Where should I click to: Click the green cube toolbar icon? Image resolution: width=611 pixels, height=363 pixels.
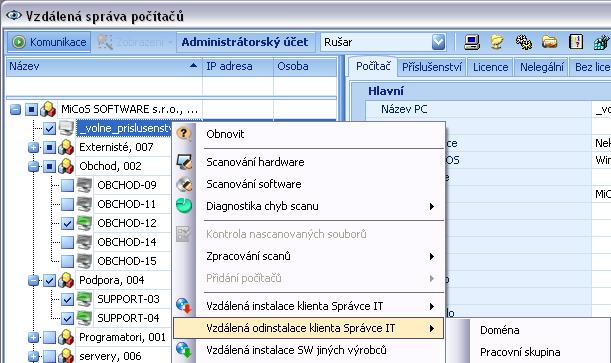(x=601, y=42)
